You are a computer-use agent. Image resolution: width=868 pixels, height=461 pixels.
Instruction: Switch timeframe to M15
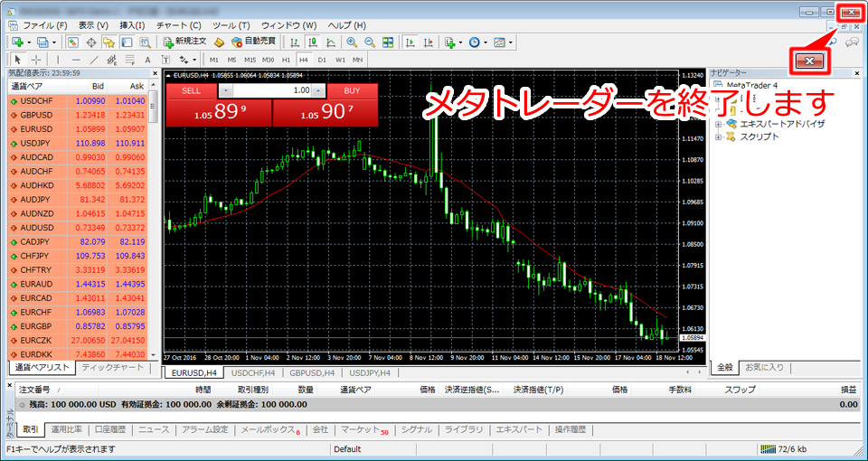pyautogui.click(x=250, y=60)
